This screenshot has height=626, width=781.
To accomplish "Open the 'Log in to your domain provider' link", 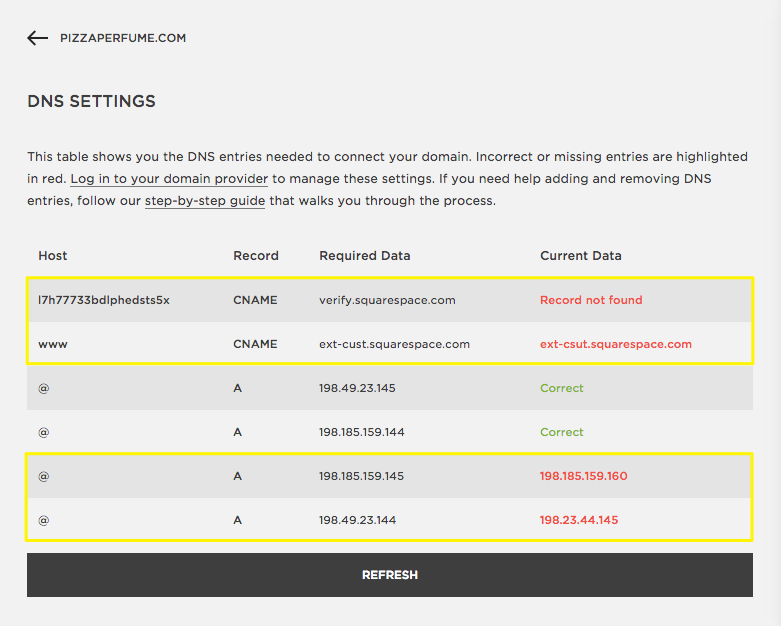I will pos(169,179).
